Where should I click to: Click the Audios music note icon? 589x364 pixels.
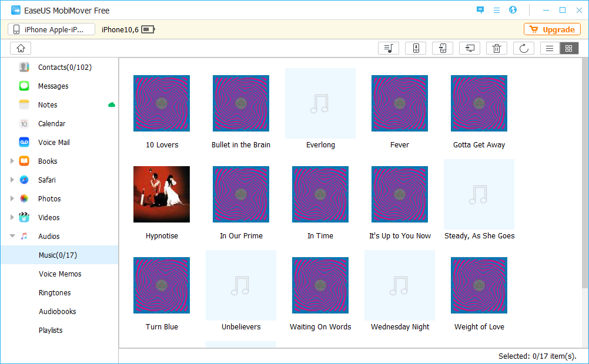(x=24, y=236)
